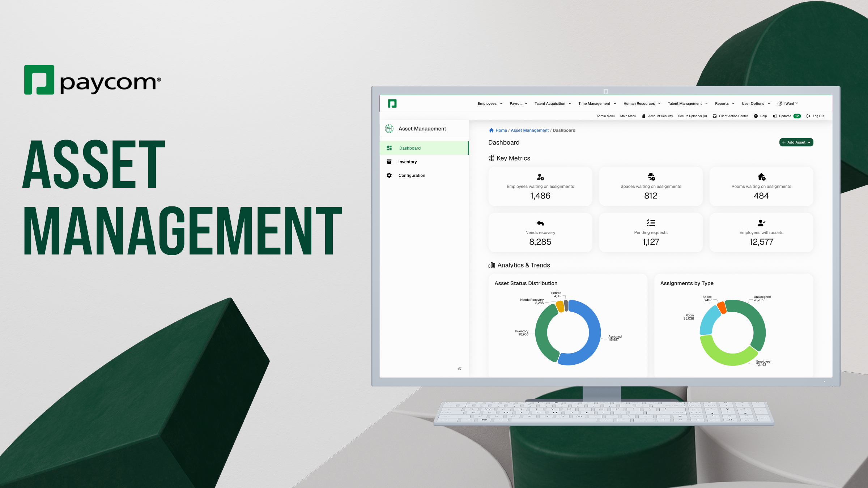Click the Account Security lock icon

coord(644,116)
